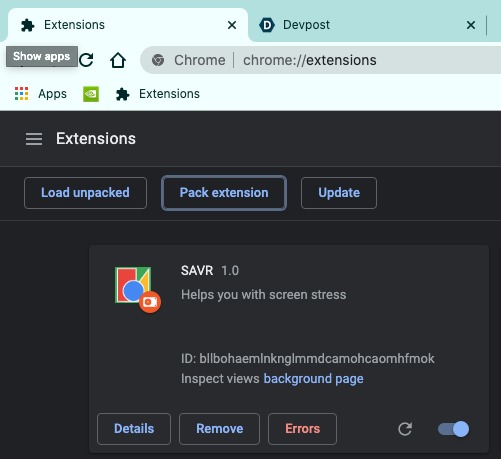Reload the SAVR extension
Screen dimensions: 501x459
pos(405,429)
